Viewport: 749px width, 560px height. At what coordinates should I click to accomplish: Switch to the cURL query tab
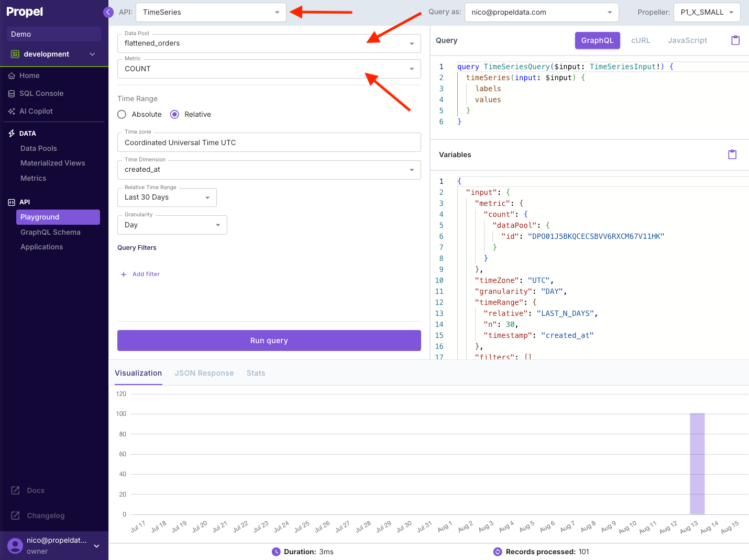tap(641, 40)
